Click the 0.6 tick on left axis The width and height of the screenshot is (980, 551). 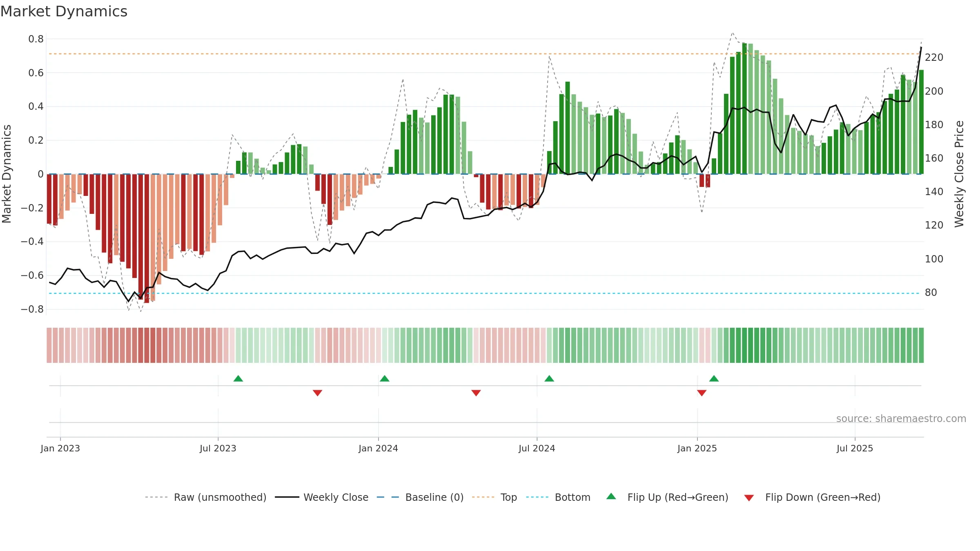pos(36,73)
